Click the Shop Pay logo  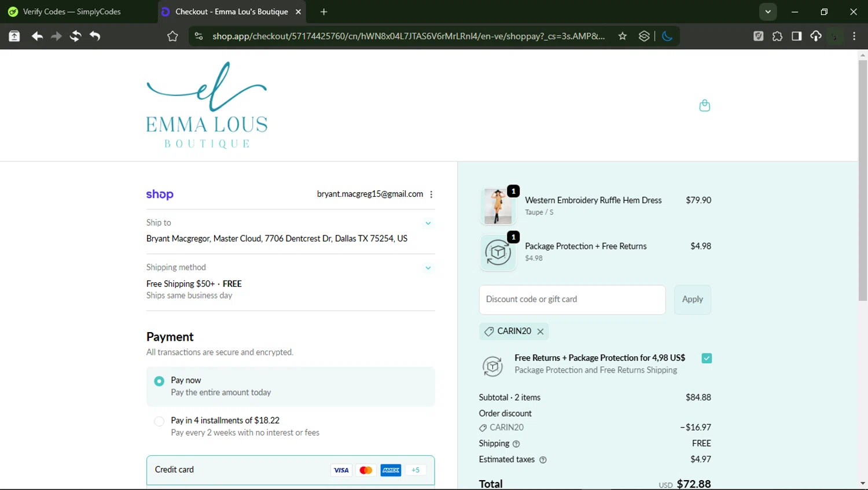tap(160, 194)
